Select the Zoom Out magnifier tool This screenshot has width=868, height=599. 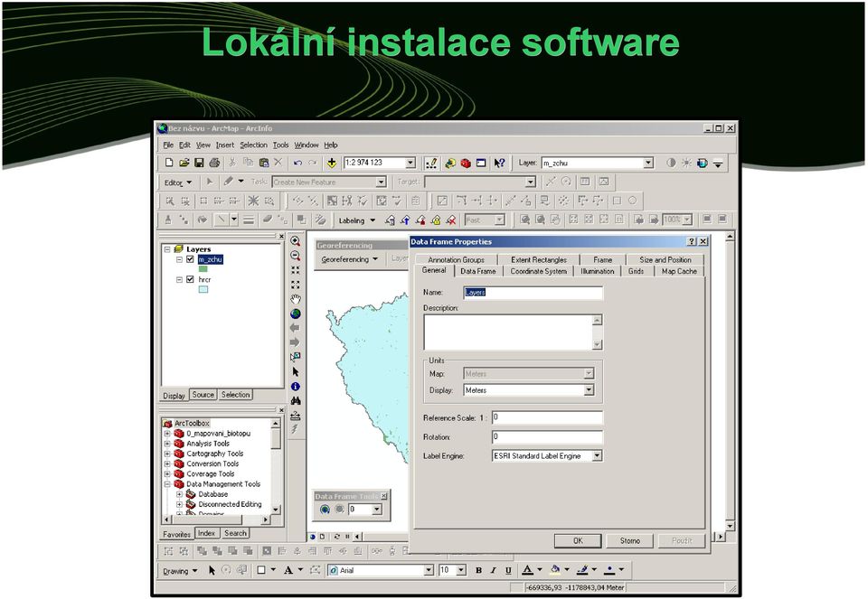[295, 256]
